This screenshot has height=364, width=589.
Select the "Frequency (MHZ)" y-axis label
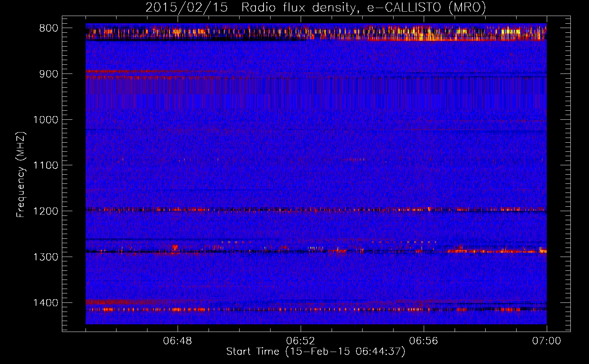tap(21, 175)
